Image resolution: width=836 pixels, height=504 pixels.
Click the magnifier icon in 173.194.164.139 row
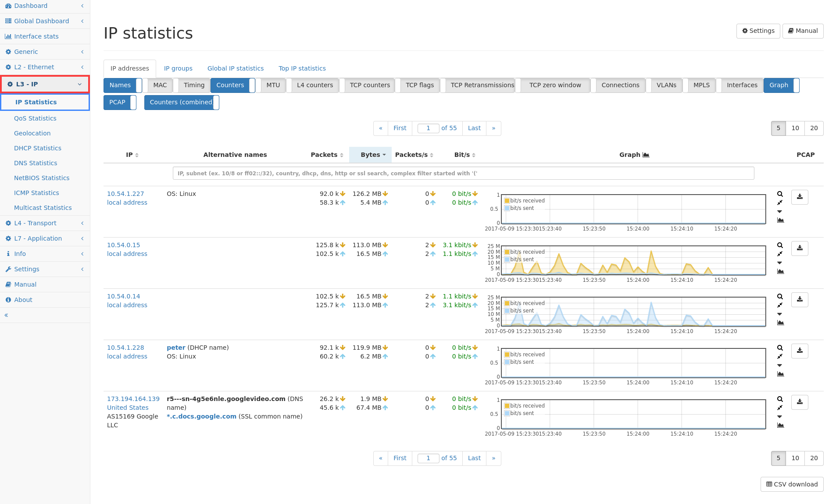(780, 399)
